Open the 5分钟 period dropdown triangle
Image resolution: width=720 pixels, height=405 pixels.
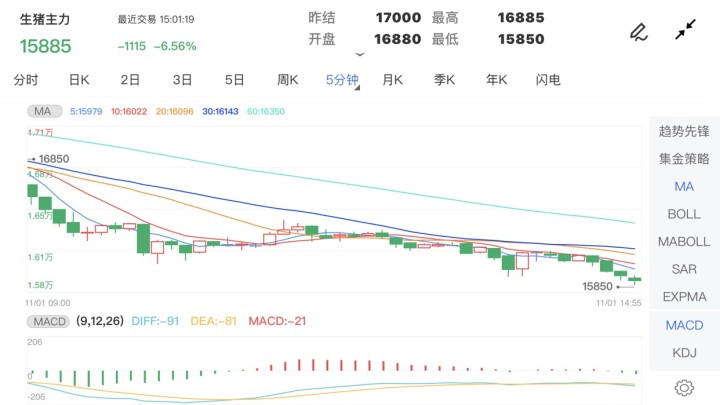357,88
